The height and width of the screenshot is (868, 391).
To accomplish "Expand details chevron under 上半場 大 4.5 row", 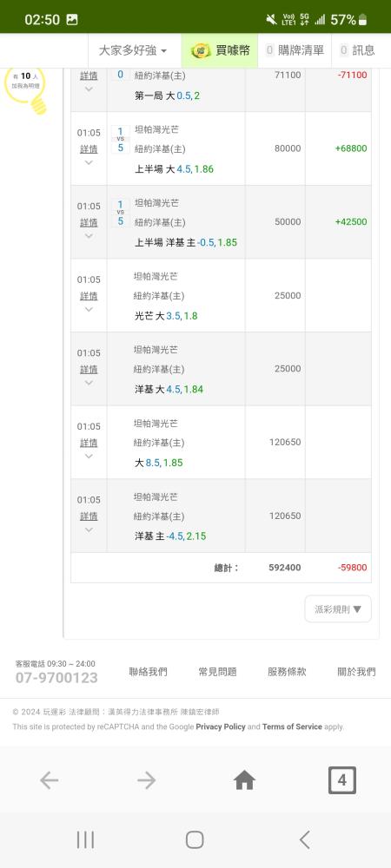I will tap(89, 163).
